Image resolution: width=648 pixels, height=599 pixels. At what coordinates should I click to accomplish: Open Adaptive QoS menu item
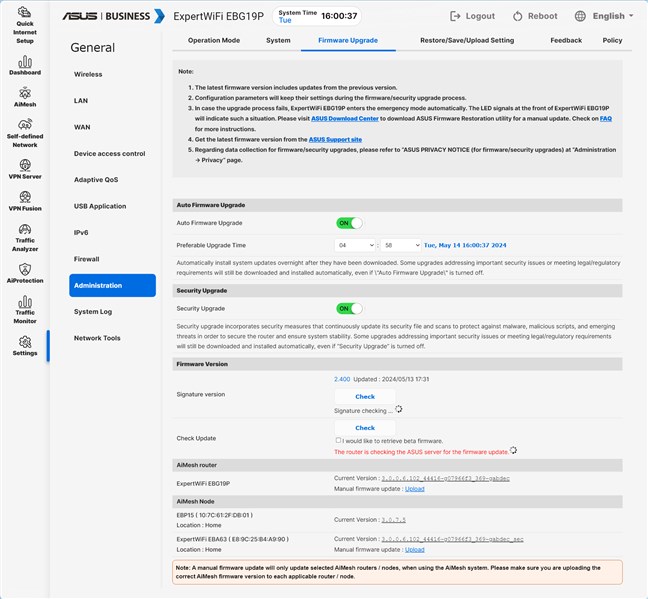[x=96, y=180]
